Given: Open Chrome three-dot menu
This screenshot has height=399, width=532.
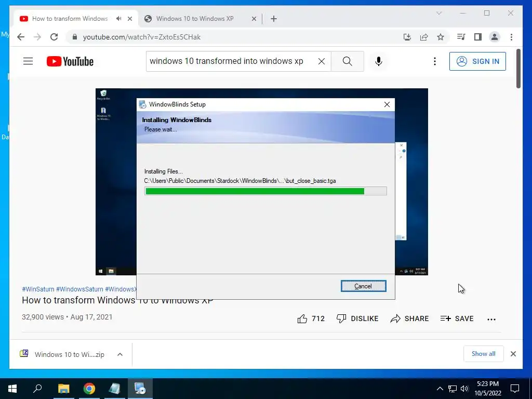Looking at the screenshot, I should pyautogui.click(x=511, y=37).
